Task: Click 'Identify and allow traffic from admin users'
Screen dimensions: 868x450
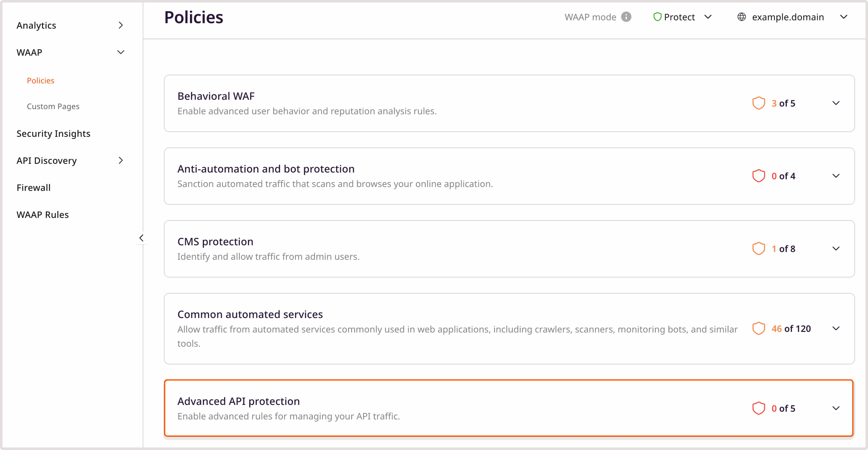Action: 269,257
